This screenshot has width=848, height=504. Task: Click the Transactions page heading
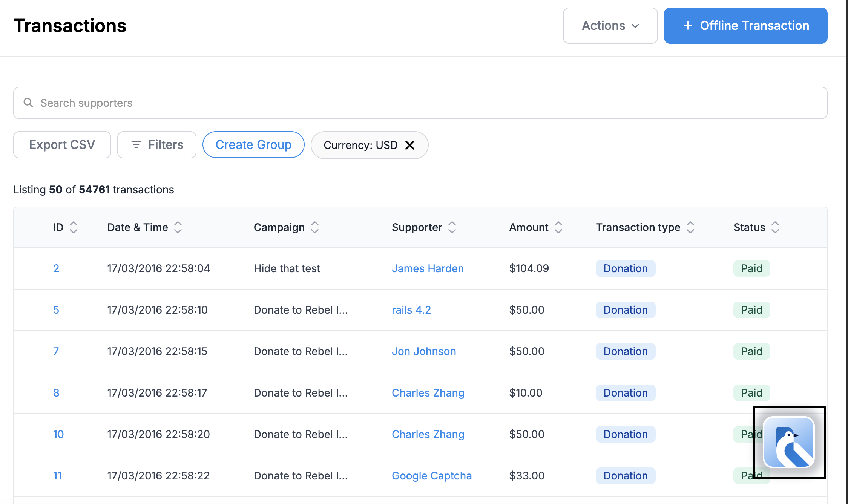point(70,26)
